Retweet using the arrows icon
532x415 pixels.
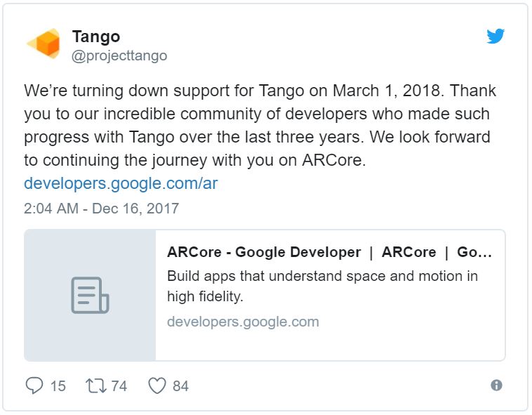(96, 386)
